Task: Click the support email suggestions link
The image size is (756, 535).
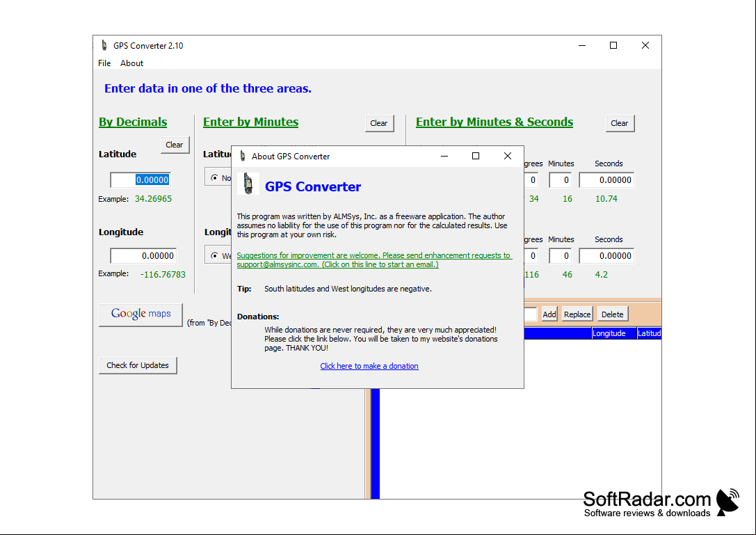Action: [x=374, y=260]
